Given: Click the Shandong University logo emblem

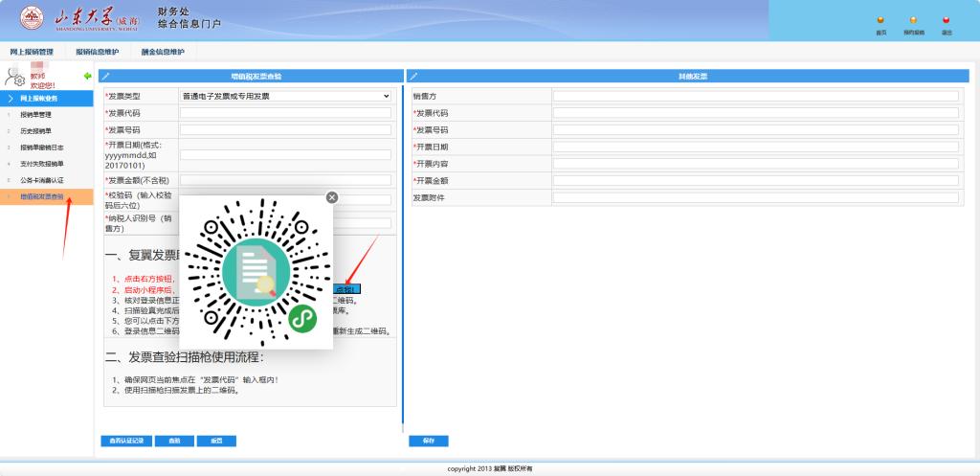Looking at the screenshot, I should (32, 18).
